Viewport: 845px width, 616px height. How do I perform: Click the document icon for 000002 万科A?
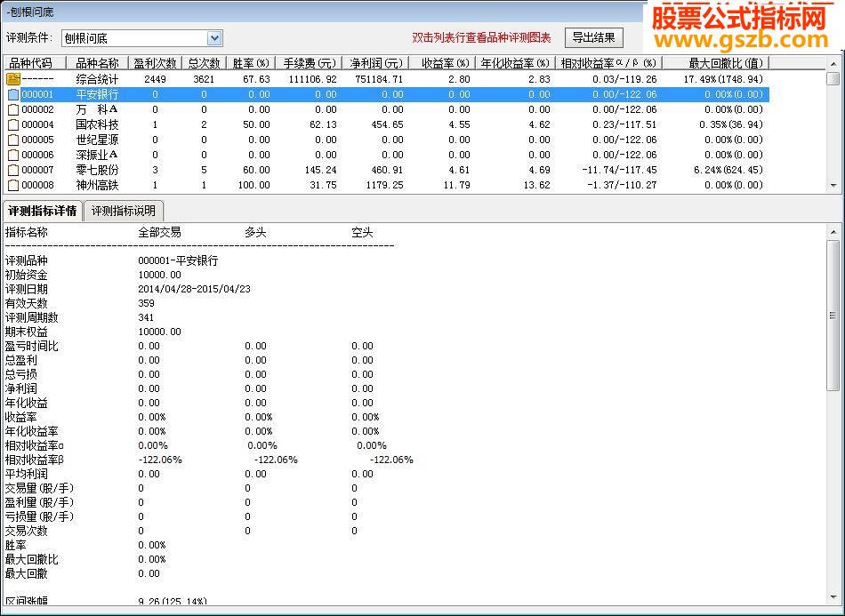point(13,109)
